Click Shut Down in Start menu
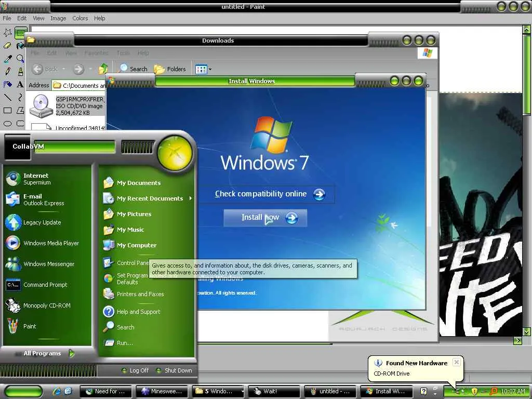Viewport: 532px width, 399px height. pyautogui.click(x=174, y=370)
